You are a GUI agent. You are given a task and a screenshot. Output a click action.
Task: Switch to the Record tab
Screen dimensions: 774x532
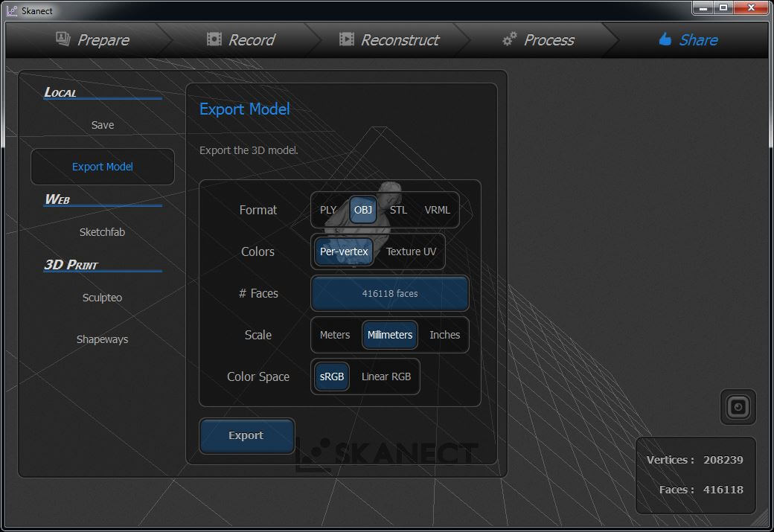[240, 39]
